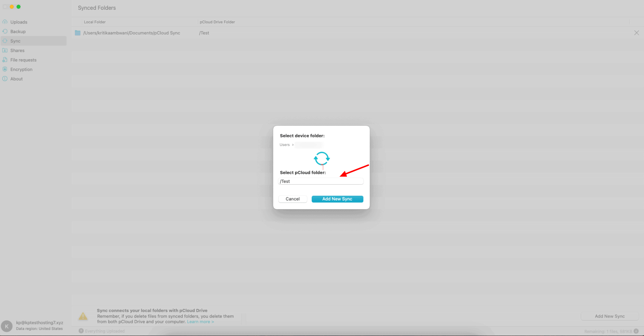
Task: Click the circular sync arrows icon in the dialog
Action: click(x=321, y=158)
